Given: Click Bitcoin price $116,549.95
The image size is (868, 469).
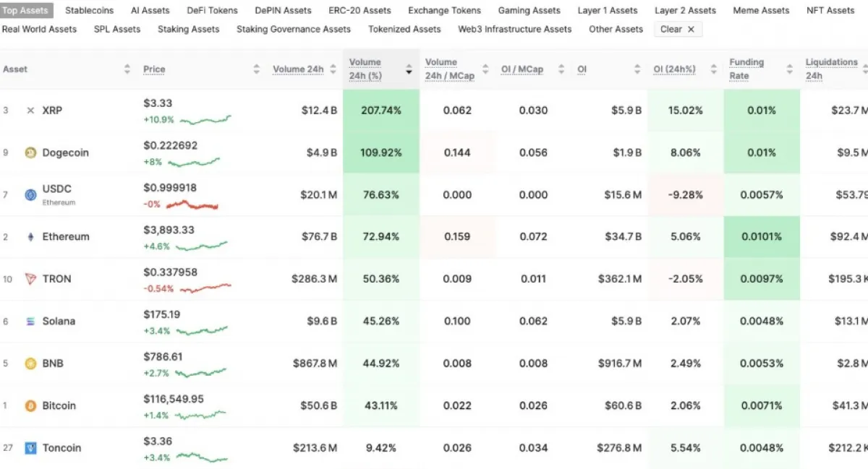Looking at the screenshot, I should (174, 399).
